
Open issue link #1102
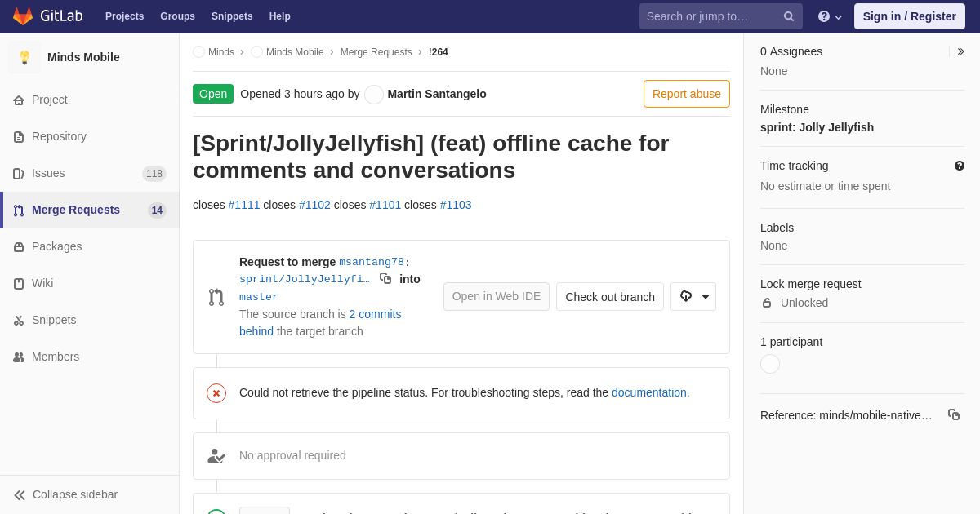coord(314,205)
